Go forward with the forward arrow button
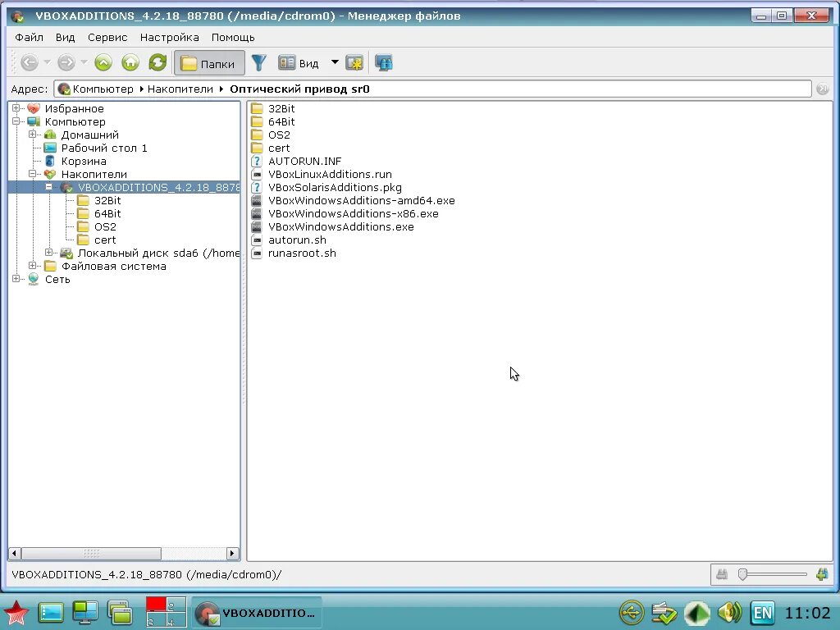 66,62
